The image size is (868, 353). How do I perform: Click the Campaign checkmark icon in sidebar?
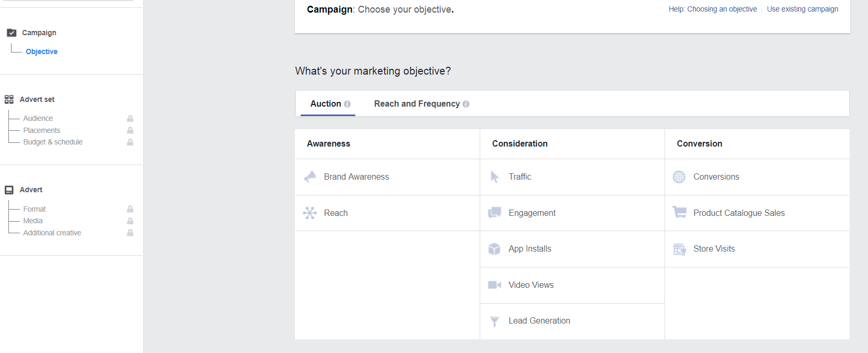click(x=12, y=33)
